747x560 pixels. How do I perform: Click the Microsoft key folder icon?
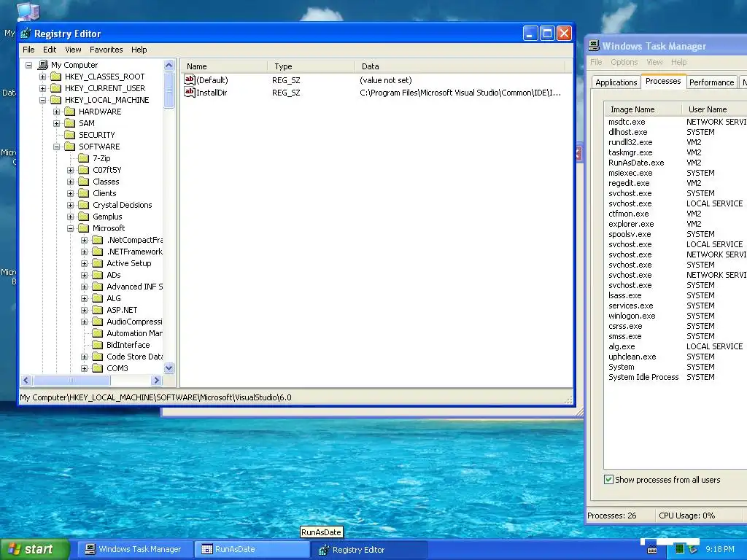(84, 228)
